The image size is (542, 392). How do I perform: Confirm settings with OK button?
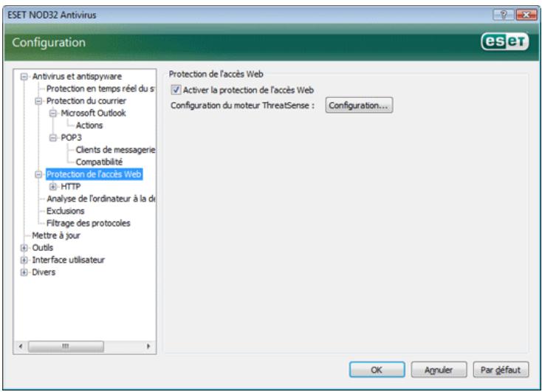pyautogui.click(x=377, y=370)
